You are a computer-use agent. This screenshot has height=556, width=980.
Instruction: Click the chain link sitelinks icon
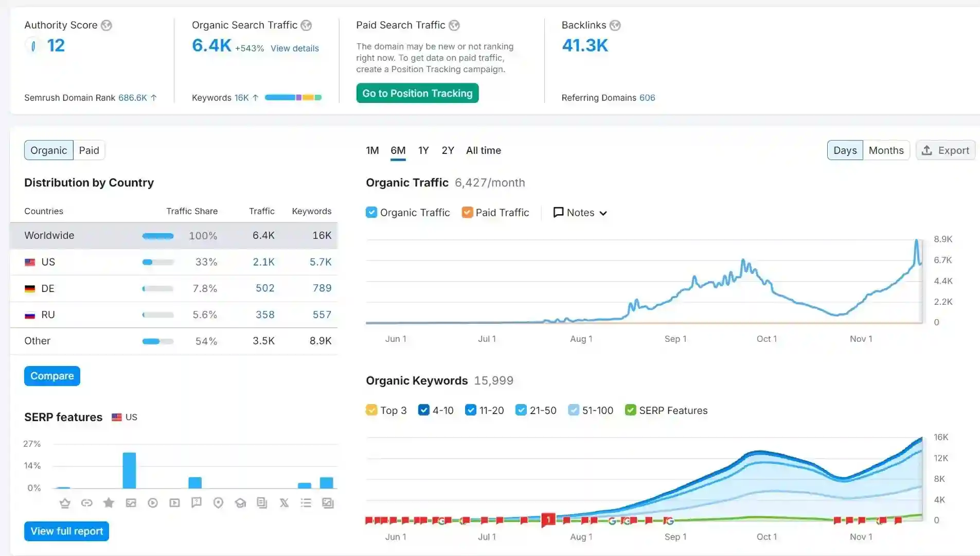point(86,503)
